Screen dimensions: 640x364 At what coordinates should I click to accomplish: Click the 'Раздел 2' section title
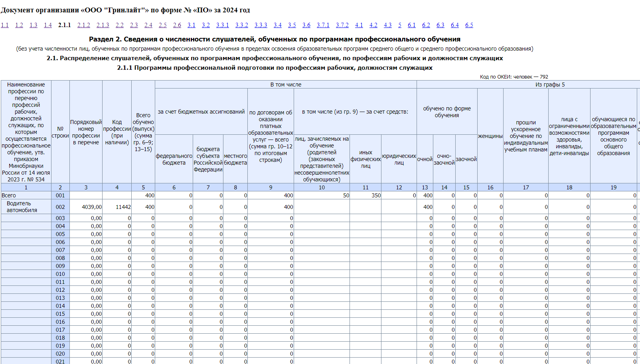click(x=275, y=39)
